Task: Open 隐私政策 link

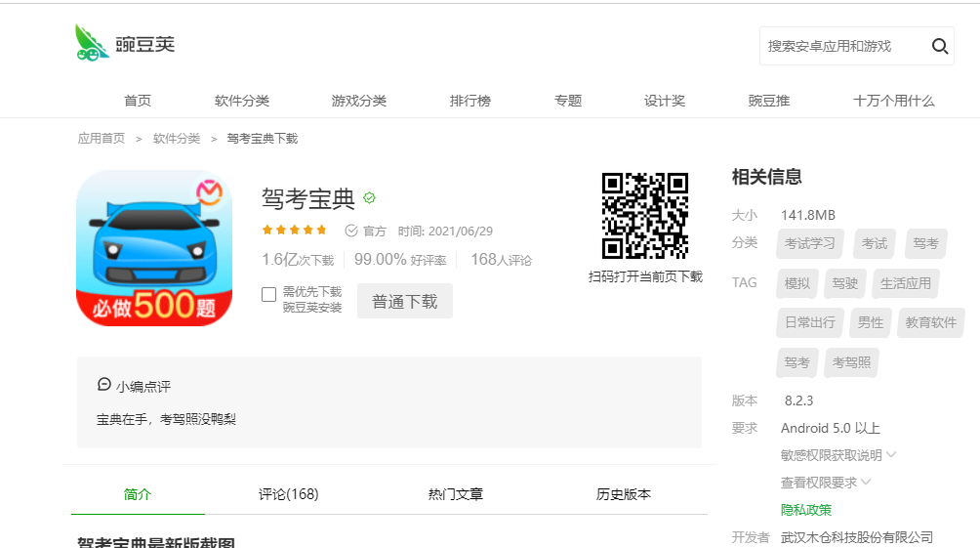Action: tap(806, 510)
